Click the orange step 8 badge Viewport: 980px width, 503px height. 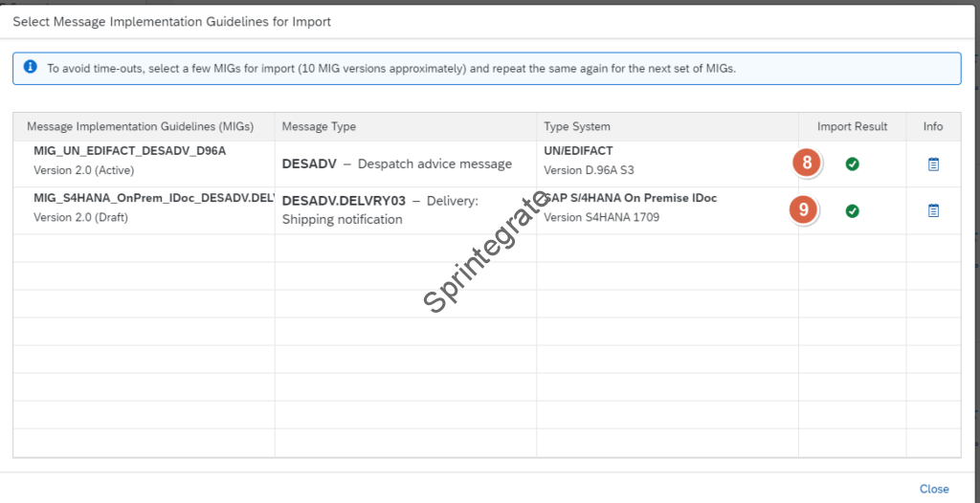tap(807, 163)
